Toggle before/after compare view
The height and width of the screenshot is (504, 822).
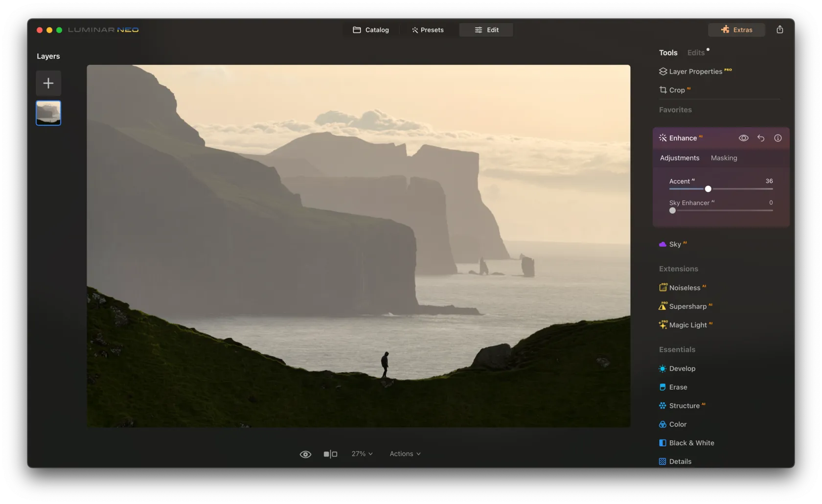pos(330,454)
